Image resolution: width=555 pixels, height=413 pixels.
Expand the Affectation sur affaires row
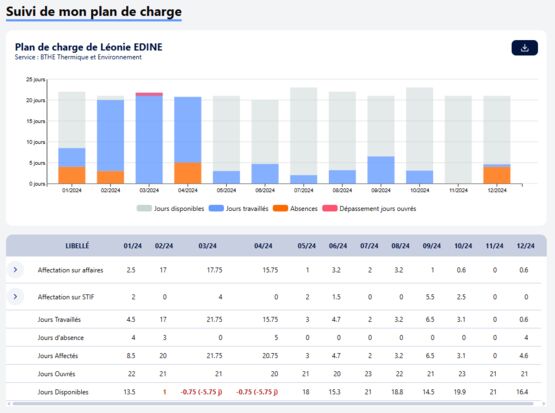pos(15,270)
